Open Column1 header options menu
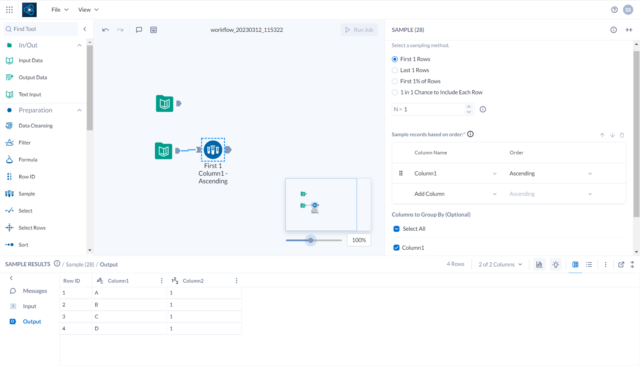This screenshot has height=366, width=640. click(162, 281)
